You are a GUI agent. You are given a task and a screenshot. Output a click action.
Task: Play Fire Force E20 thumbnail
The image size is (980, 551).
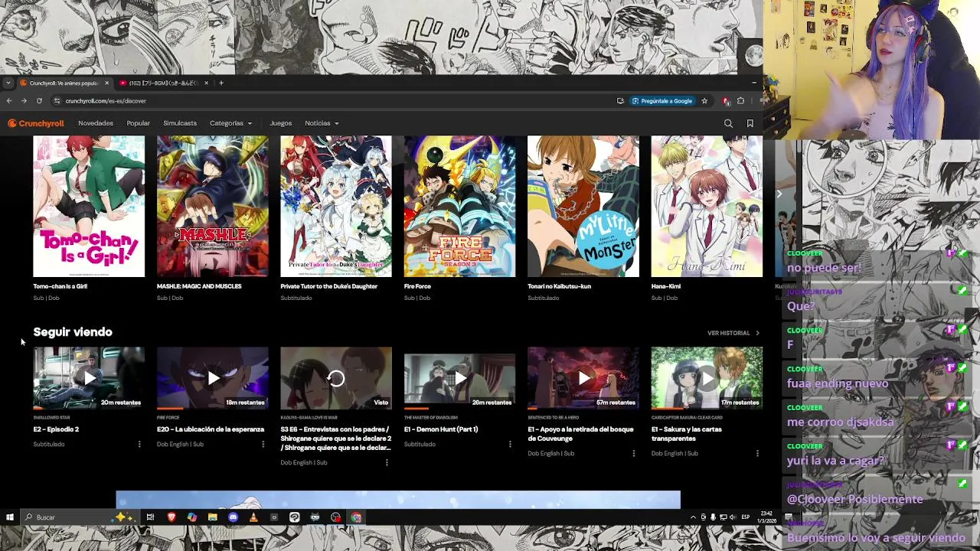213,378
